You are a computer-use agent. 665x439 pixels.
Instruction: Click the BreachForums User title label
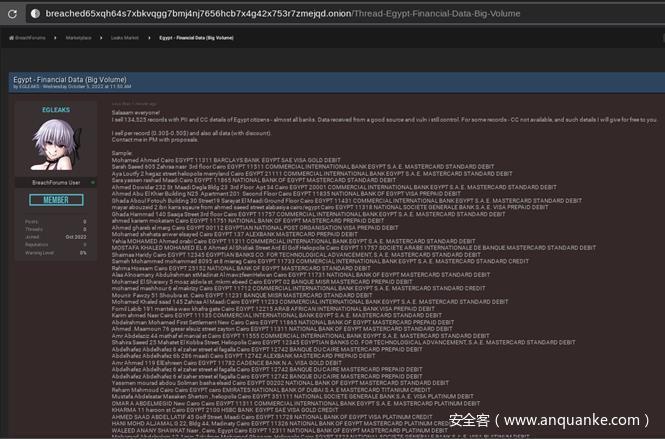click(56, 182)
